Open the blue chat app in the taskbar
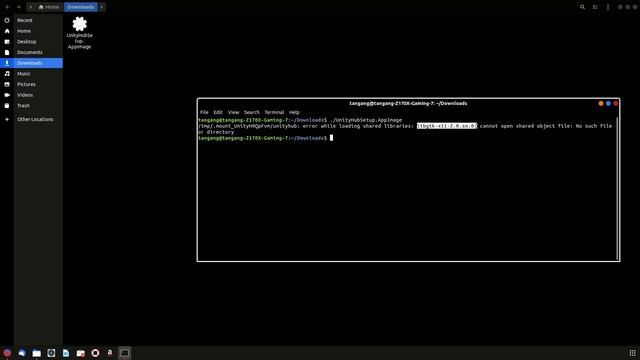The image size is (640, 360). pyautogui.click(x=22, y=353)
